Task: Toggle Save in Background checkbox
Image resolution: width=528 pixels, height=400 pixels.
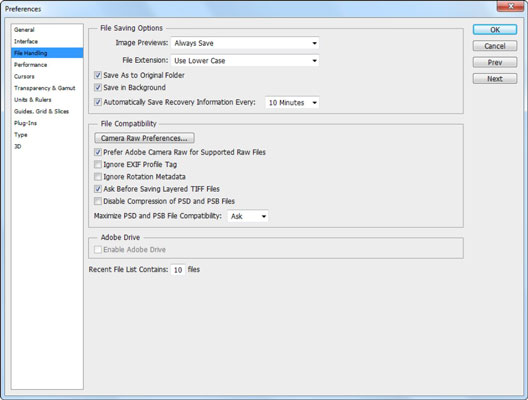Action: point(98,88)
